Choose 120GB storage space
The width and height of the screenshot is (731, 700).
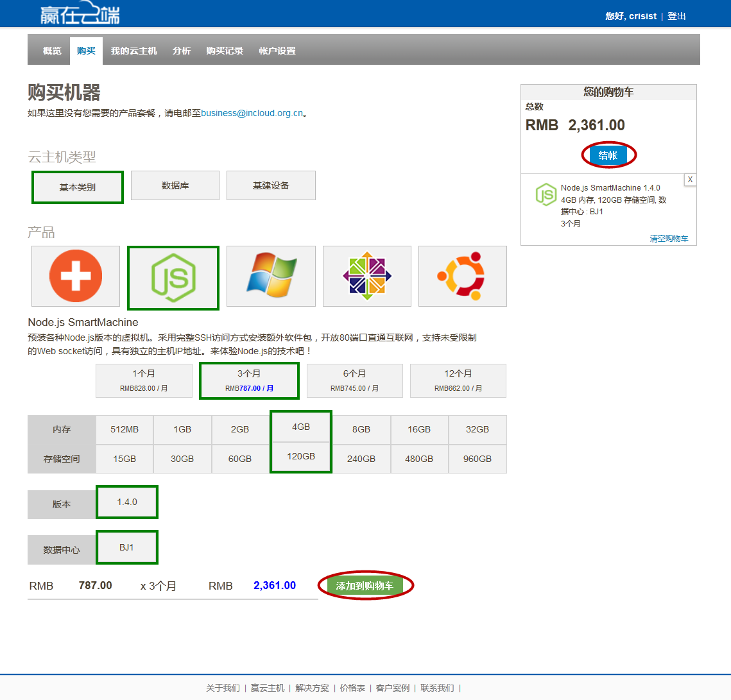pos(301,457)
